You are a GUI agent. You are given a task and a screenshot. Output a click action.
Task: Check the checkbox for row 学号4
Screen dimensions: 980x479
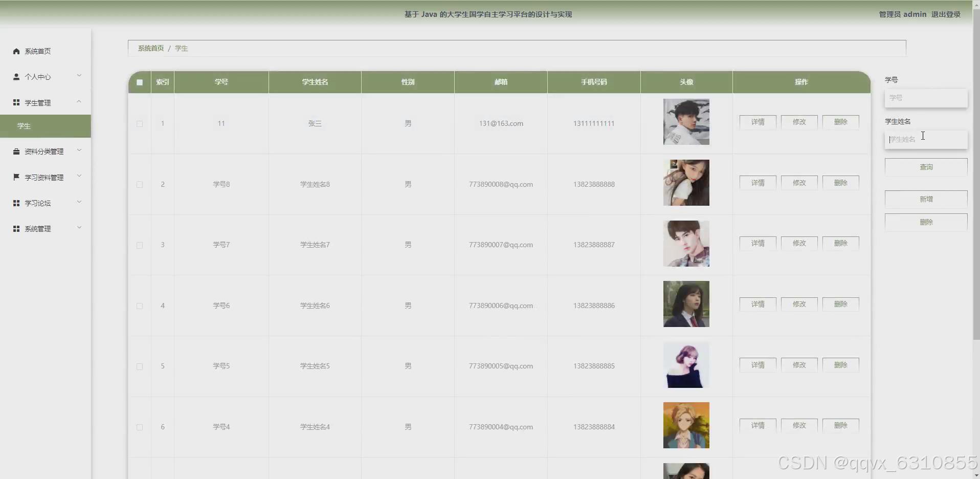(140, 427)
